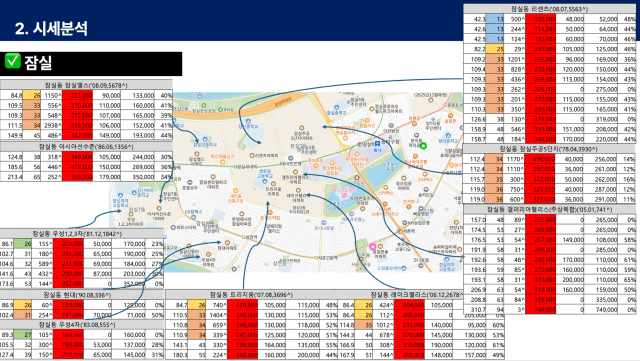The image size is (640, 361).
Task: Click the 잠실동 우성4차 table header
Action: (x=82, y=325)
